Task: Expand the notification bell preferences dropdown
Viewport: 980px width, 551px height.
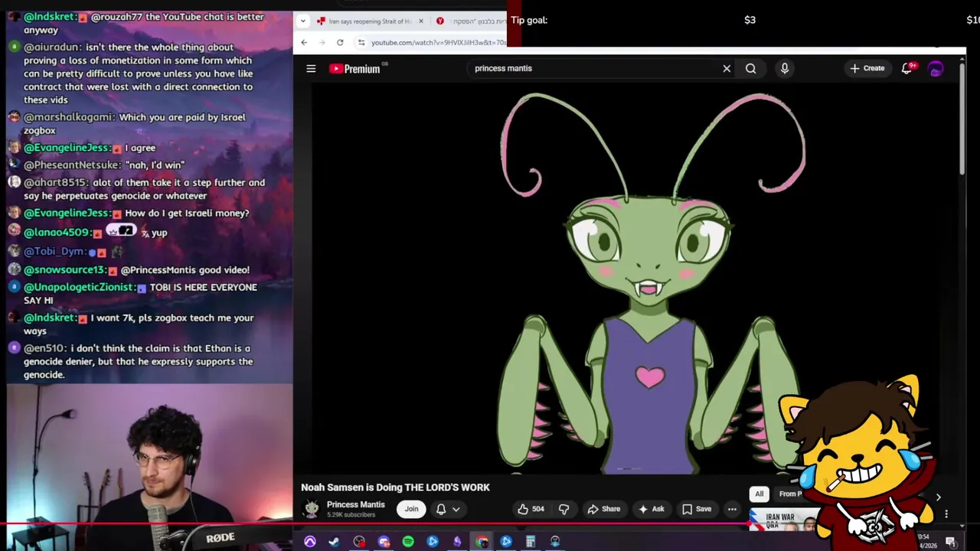Action: click(x=456, y=509)
